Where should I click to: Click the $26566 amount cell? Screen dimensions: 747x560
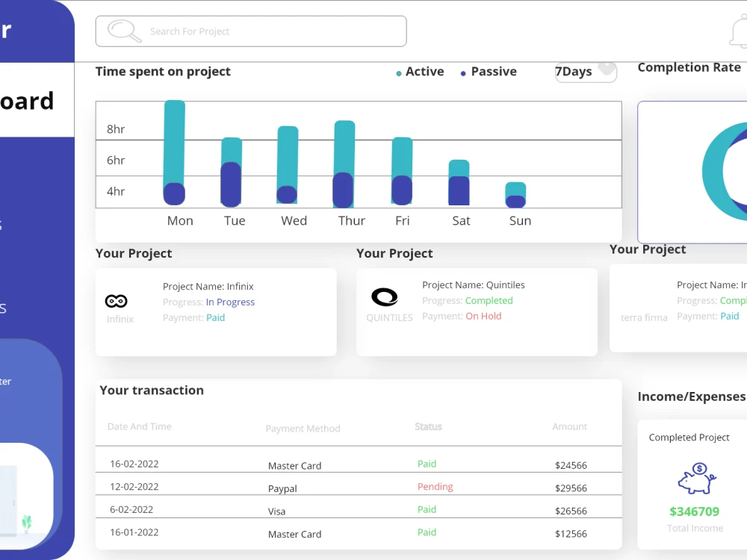click(x=571, y=511)
